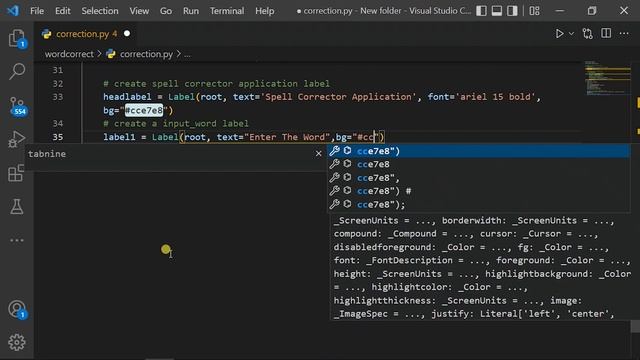Open the Go menu
Image resolution: width=640 pixels, height=360 pixels.
(x=166, y=11)
